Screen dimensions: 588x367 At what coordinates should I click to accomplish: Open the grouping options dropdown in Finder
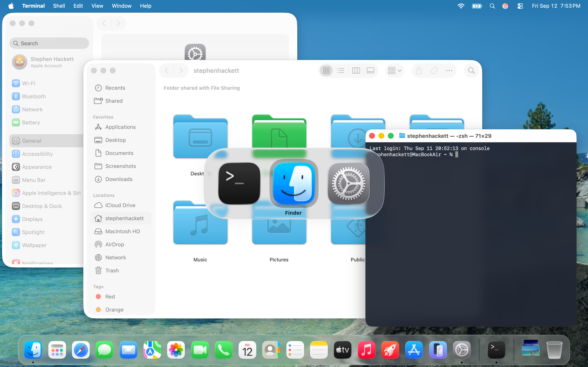click(394, 70)
